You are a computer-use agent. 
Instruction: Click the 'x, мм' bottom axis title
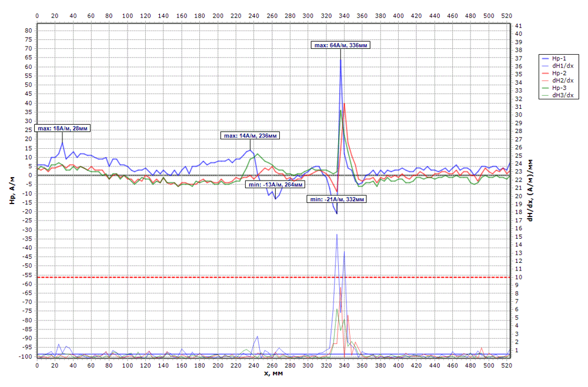coord(273,373)
